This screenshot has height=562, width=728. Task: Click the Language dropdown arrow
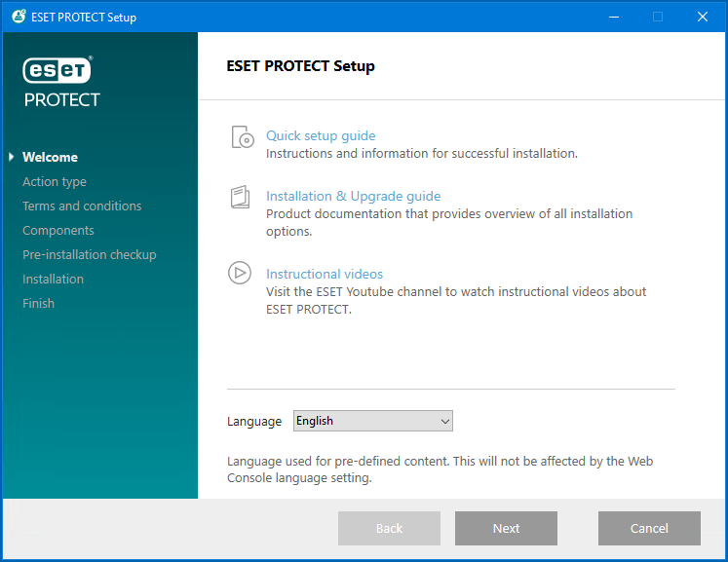(x=444, y=422)
